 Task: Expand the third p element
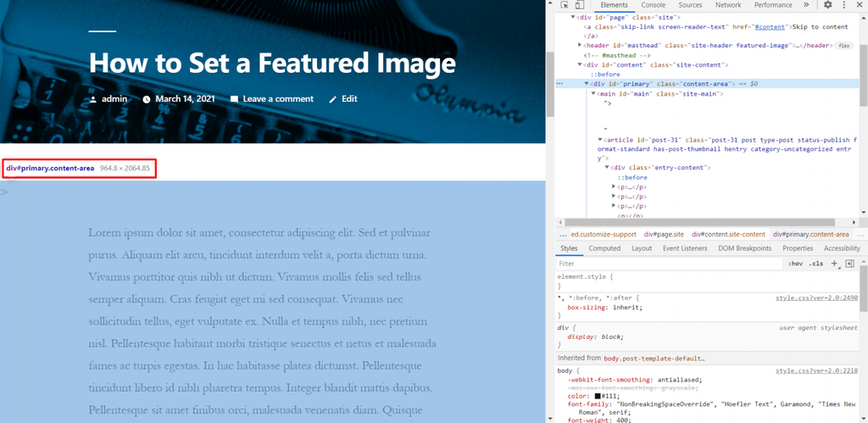tap(614, 205)
